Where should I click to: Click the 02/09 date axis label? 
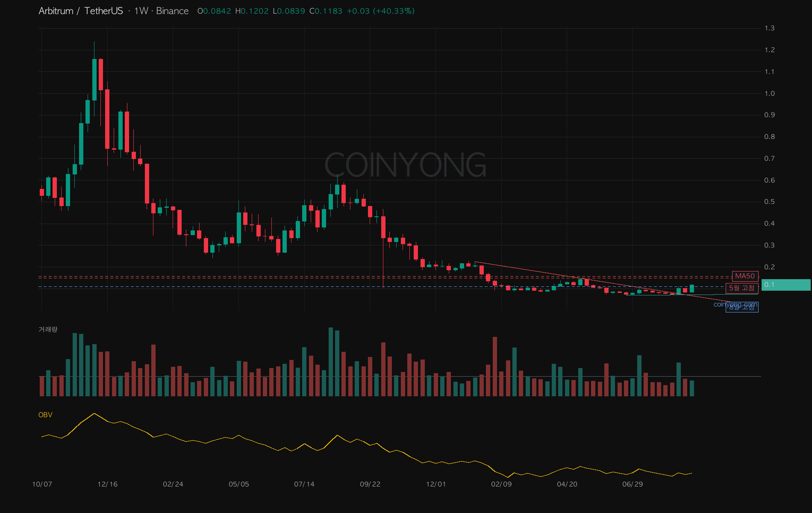pos(501,484)
